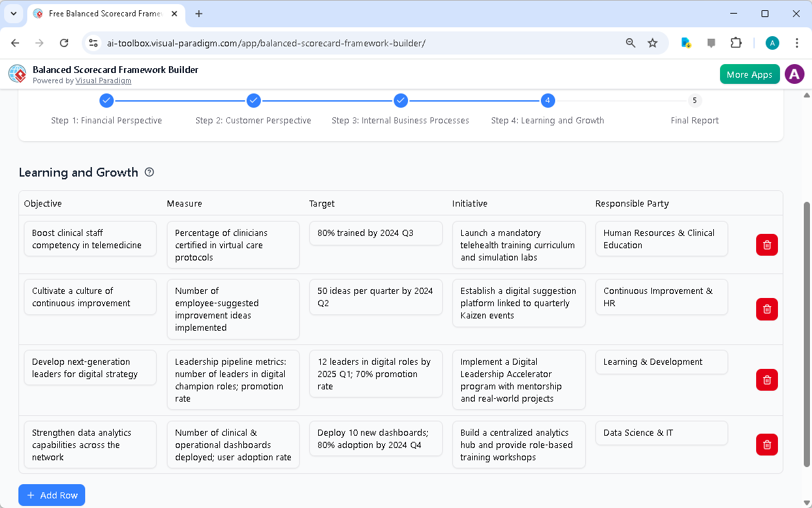Click the Add Row button
Screen dimensions: 812x508
coord(52,495)
